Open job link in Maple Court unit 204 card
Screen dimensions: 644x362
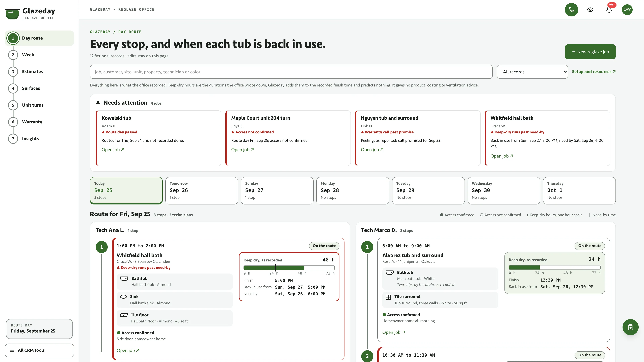(x=242, y=150)
